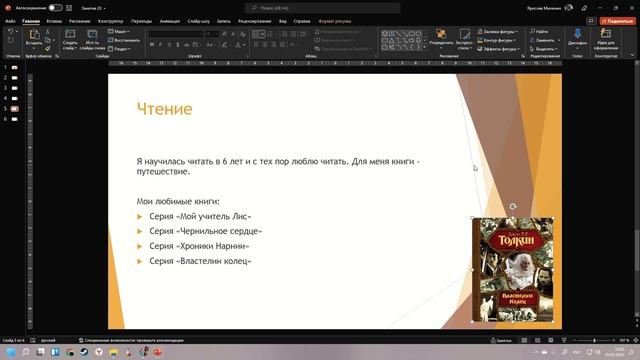Click the Slide Sorter view icon
The width and height of the screenshot is (640, 360).
coord(538,340)
